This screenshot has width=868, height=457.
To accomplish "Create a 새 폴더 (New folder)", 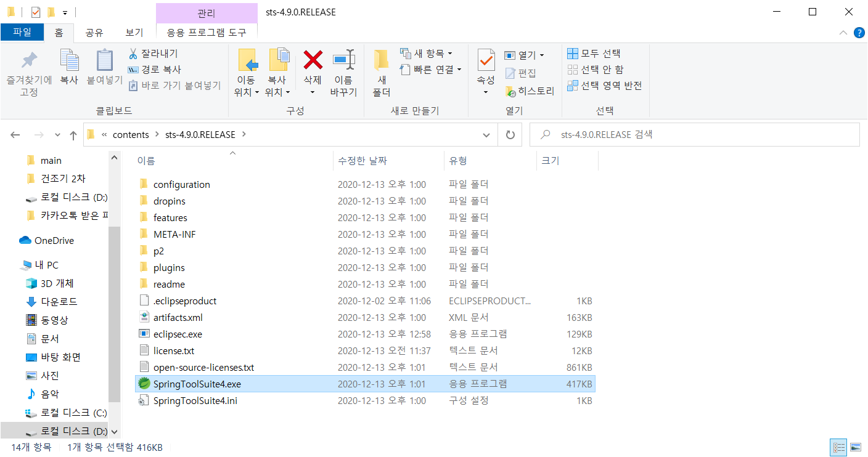I will 382,74.
